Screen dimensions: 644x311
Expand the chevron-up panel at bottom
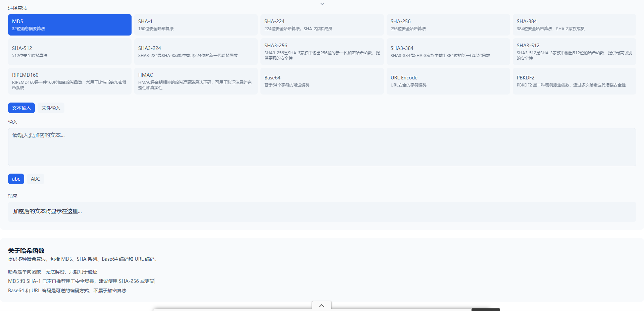click(321, 306)
